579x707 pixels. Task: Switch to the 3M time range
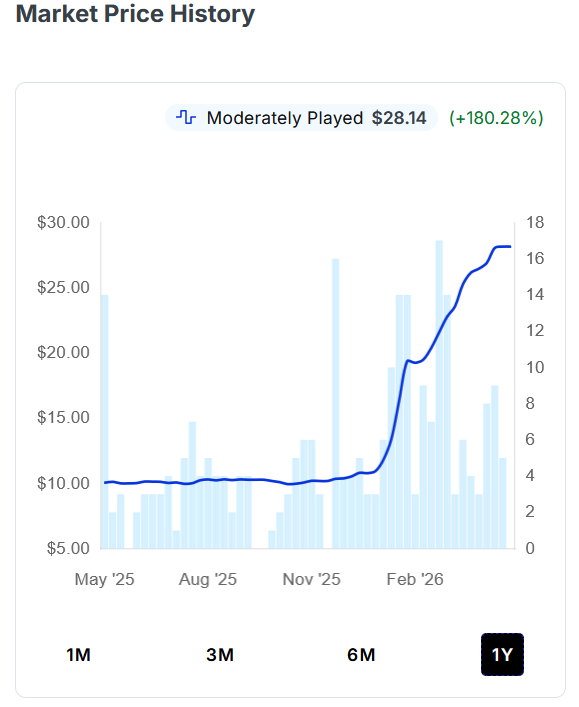pos(220,655)
